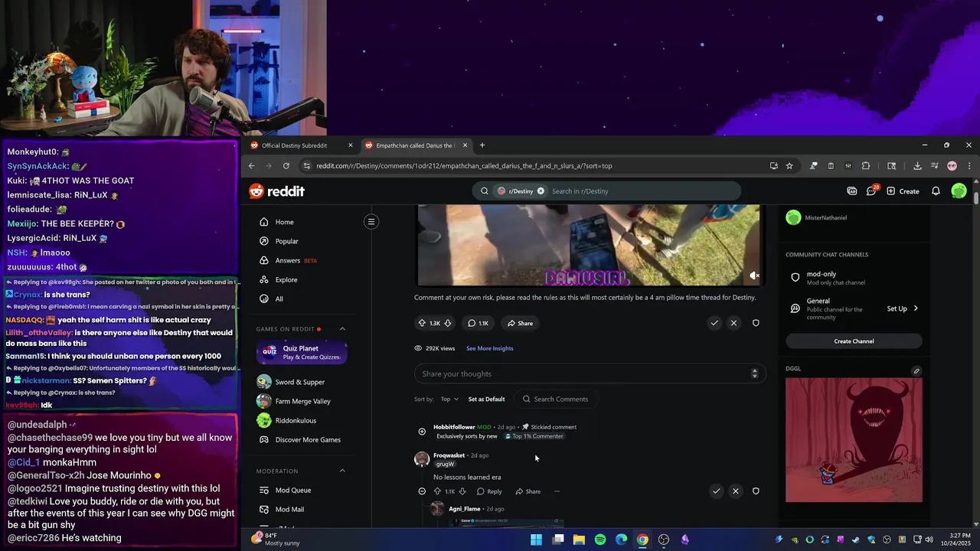Click Create post button

[x=903, y=191]
